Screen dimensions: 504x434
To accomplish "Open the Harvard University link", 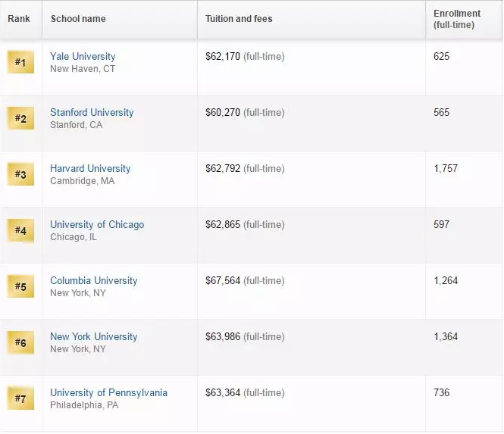I will (90, 169).
